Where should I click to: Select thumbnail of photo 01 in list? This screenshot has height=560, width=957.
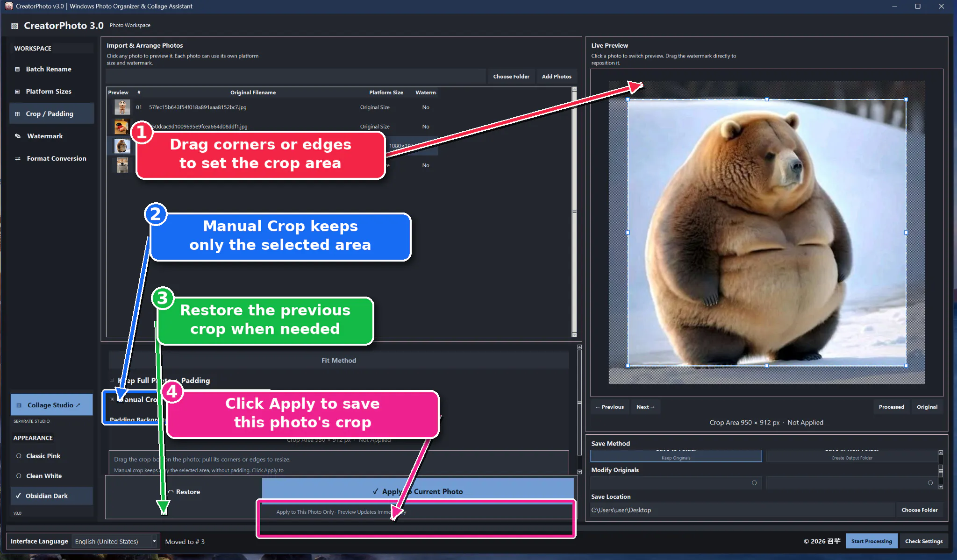122,107
